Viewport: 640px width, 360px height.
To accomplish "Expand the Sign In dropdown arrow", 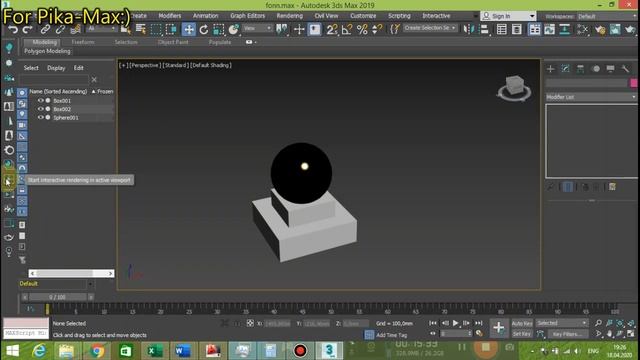I will [532, 16].
